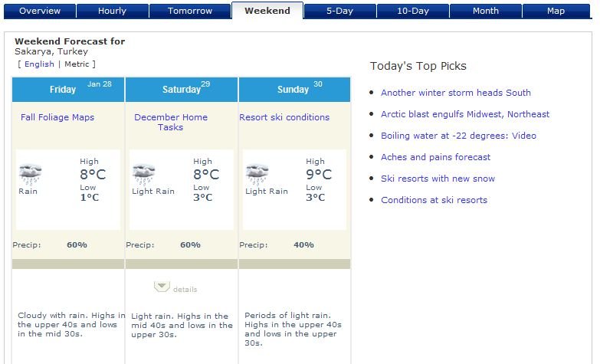Read Another winter storm heads South
Image resolution: width=600 pixels, height=364 pixels.
tap(456, 93)
